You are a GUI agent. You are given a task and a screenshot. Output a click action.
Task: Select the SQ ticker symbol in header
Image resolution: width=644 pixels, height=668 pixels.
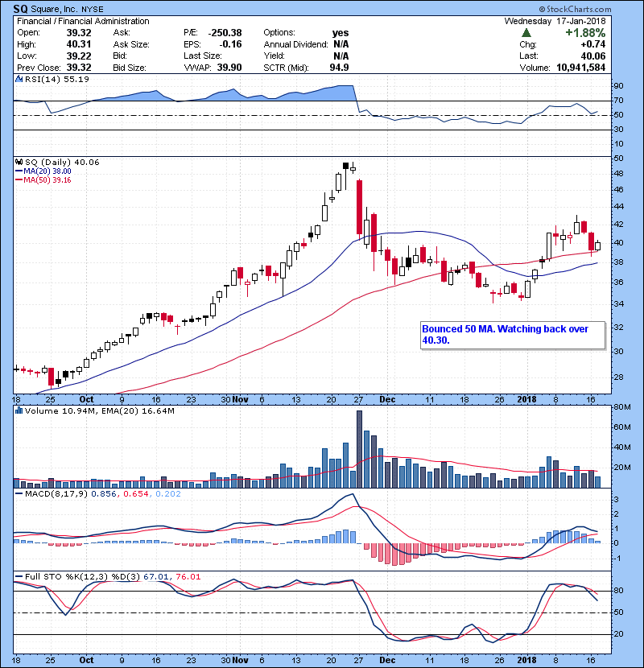coord(21,9)
